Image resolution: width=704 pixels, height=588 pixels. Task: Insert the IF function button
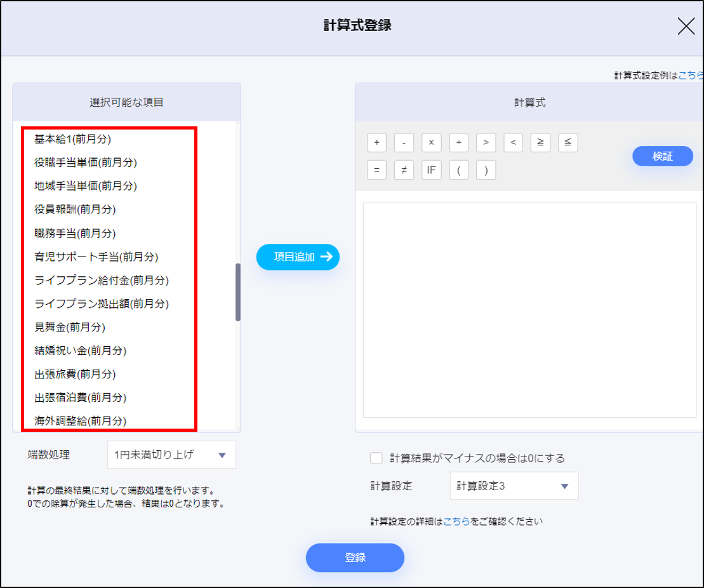point(431,170)
